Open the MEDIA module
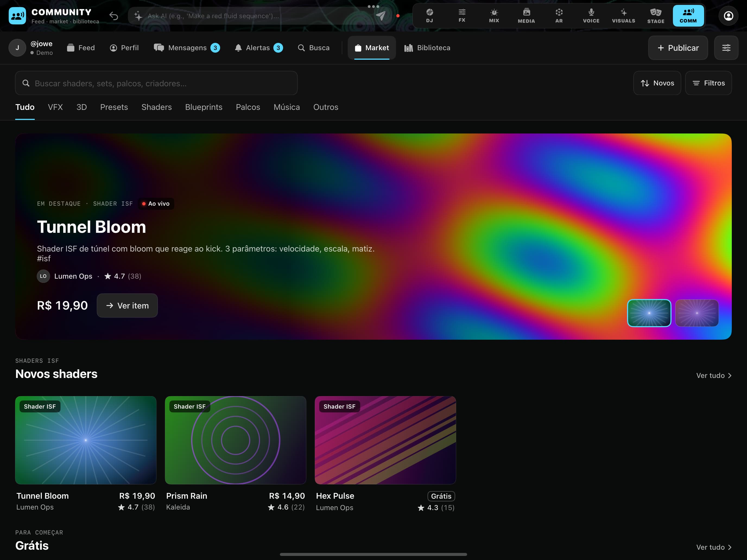 526,15
